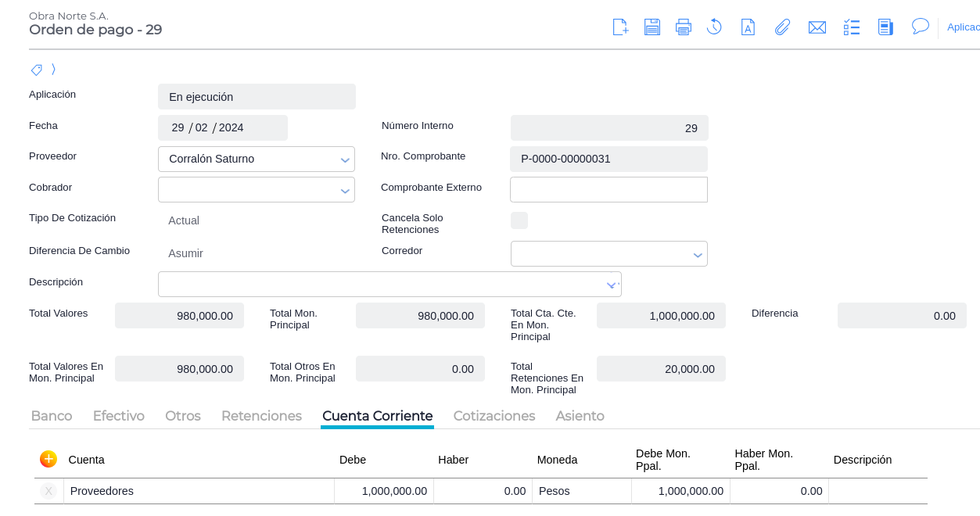Viewport: 980px width, 516px height.
Task: Open the Cobrador dropdown list
Action: click(344, 191)
